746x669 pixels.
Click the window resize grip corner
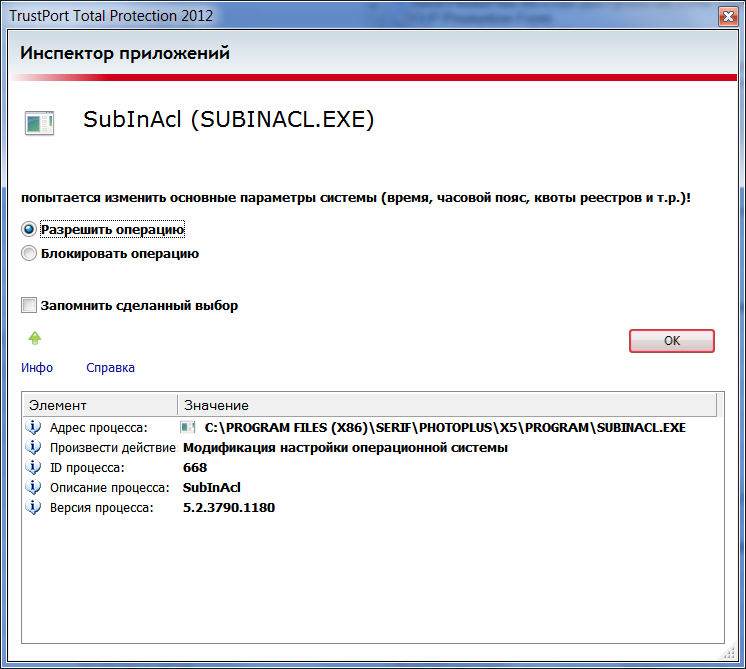click(729, 653)
